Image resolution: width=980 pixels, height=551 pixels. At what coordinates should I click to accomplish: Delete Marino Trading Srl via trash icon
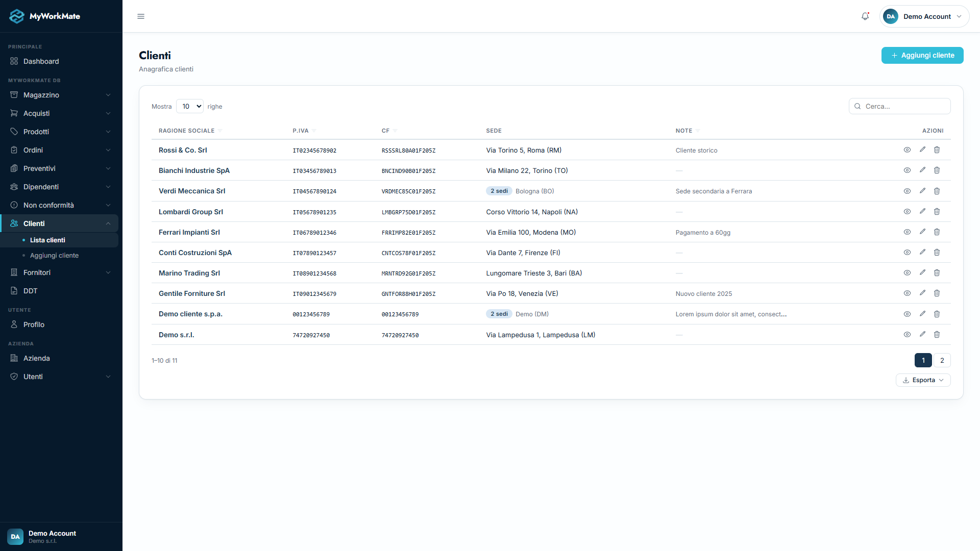coord(937,273)
